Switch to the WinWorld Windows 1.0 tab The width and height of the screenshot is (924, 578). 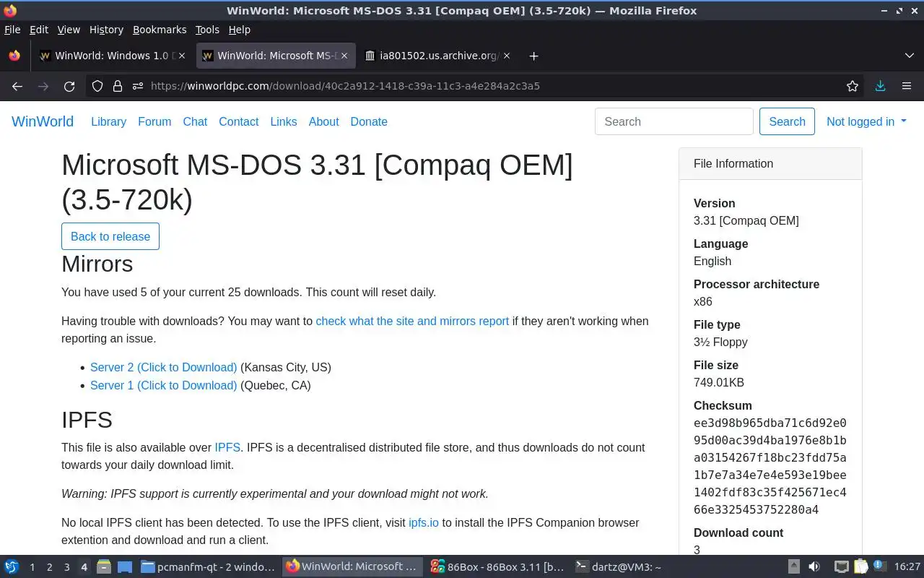click(112, 56)
